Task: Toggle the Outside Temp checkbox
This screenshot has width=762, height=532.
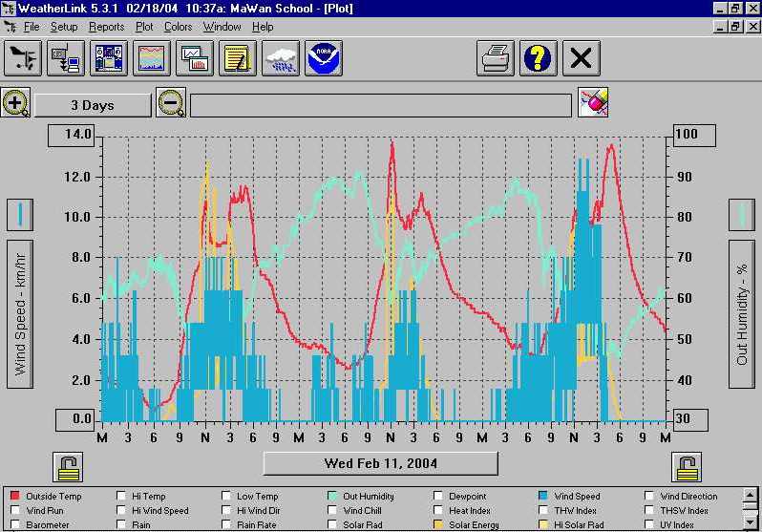Action: 15,496
